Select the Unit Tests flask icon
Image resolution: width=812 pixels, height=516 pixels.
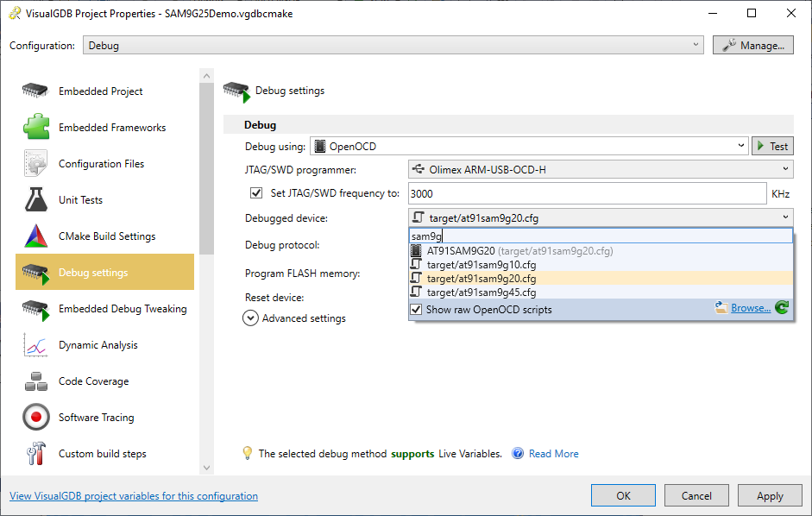pyautogui.click(x=35, y=199)
